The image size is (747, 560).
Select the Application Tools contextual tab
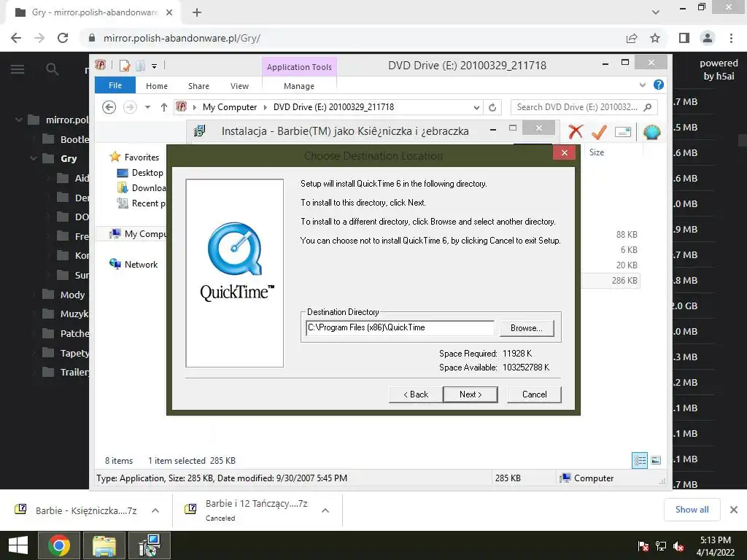point(299,67)
